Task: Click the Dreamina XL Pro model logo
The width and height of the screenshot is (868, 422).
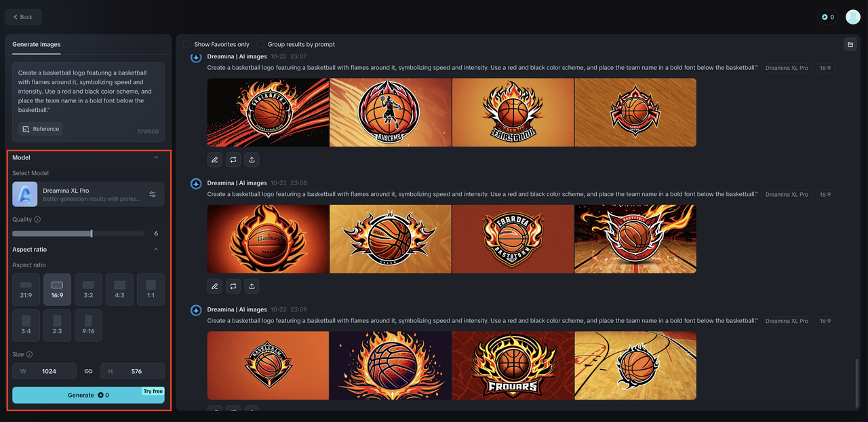Action: click(x=25, y=194)
